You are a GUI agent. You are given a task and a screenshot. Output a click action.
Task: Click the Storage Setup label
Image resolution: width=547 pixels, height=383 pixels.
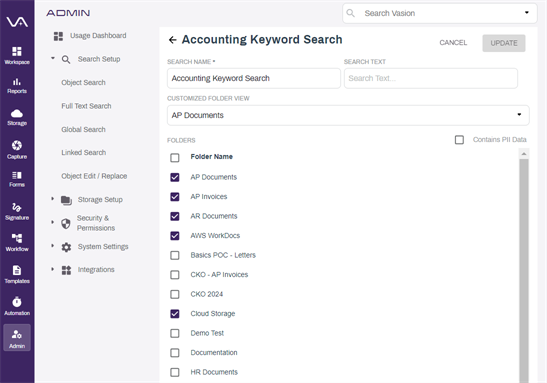coord(100,200)
